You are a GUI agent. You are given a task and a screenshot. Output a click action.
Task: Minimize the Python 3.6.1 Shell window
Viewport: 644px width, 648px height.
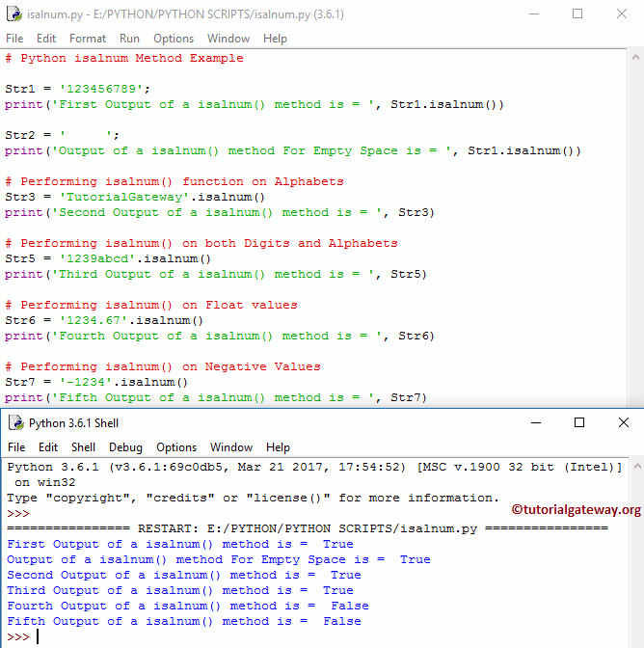(x=536, y=422)
